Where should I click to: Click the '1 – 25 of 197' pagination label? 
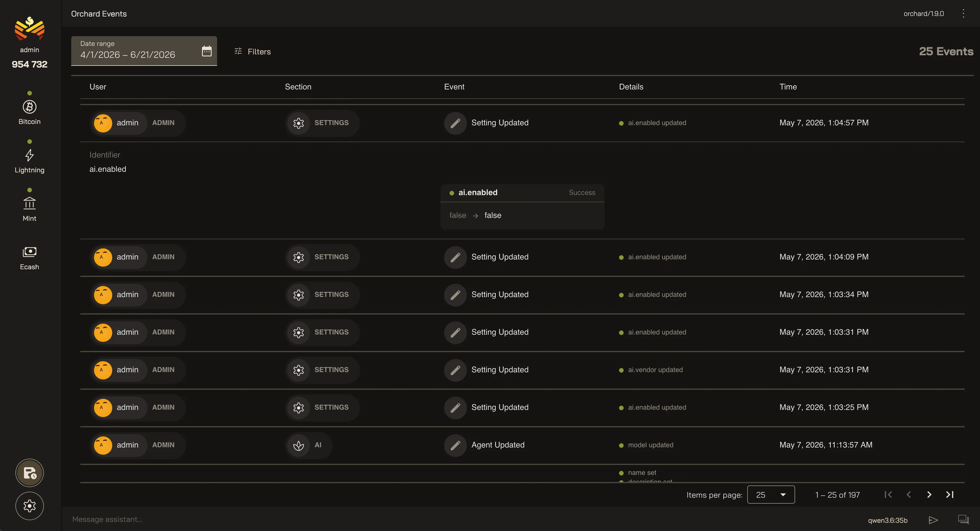coord(837,495)
